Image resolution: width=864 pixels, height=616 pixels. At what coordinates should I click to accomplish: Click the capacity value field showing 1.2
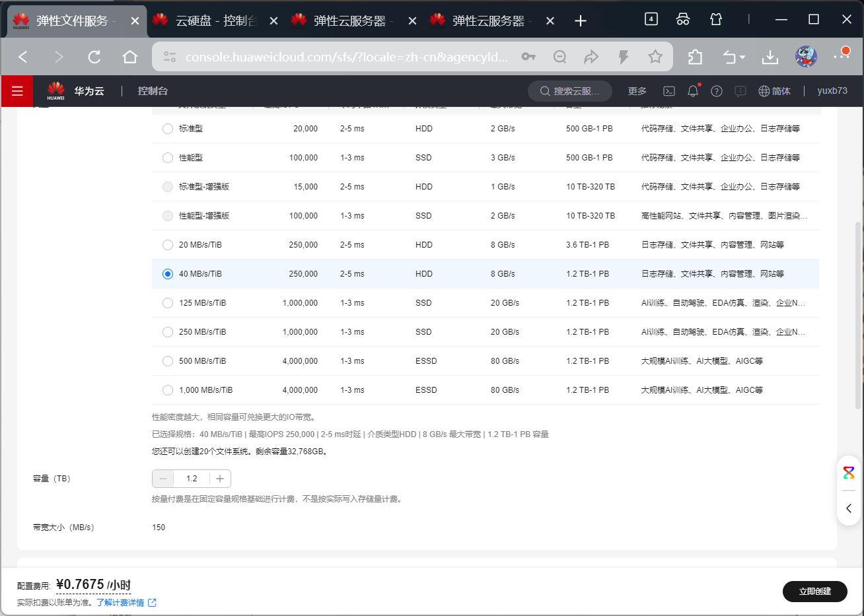[192, 479]
